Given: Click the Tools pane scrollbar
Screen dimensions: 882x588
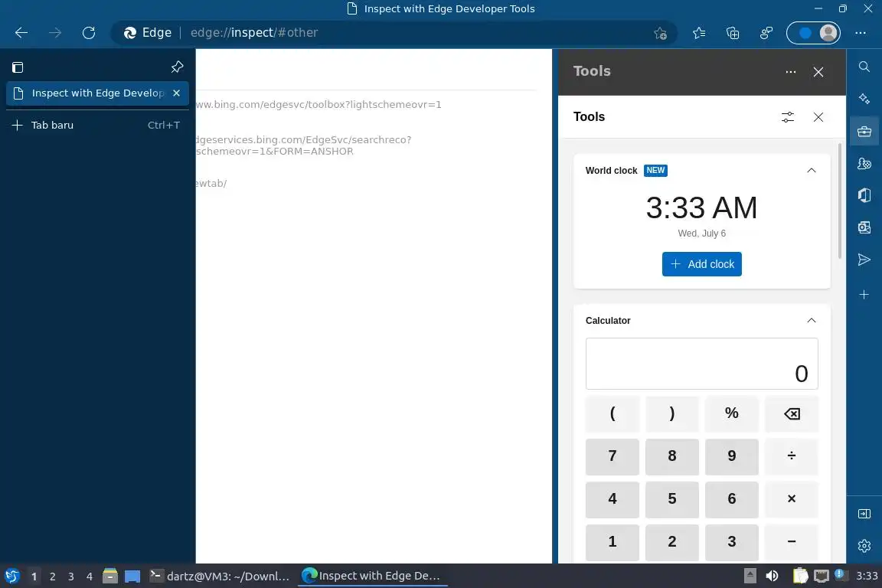Looking at the screenshot, I should [840, 201].
